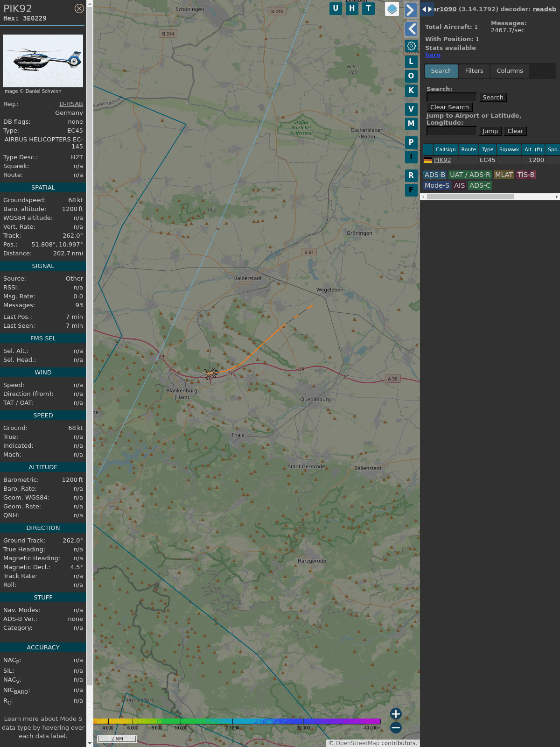The width and height of the screenshot is (560, 747).
Task: Click the Clear button next to Jump
Action: tap(515, 131)
